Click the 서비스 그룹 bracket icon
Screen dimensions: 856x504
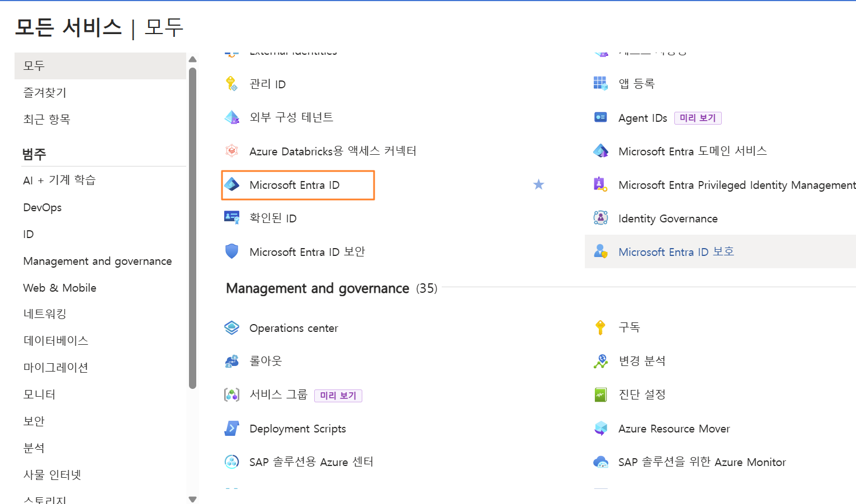coord(231,395)
